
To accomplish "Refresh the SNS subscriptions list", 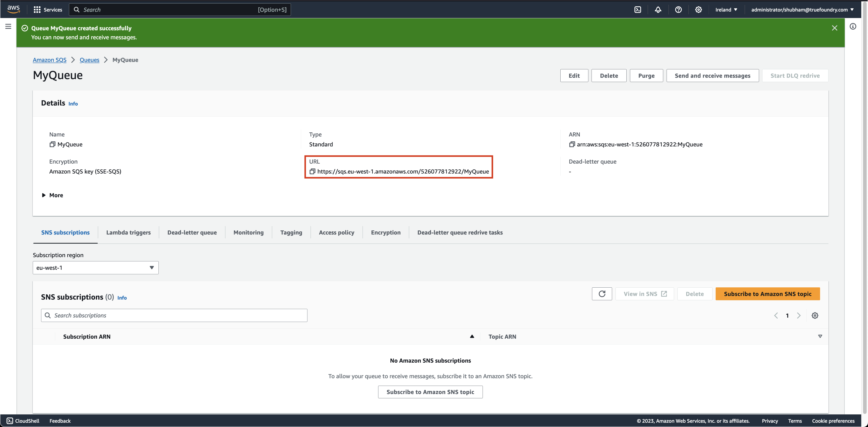I will click(602, 294).
